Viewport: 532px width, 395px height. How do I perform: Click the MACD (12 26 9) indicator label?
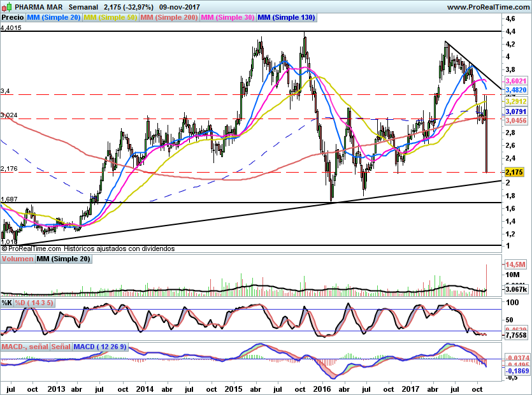[x=100, y=347]
